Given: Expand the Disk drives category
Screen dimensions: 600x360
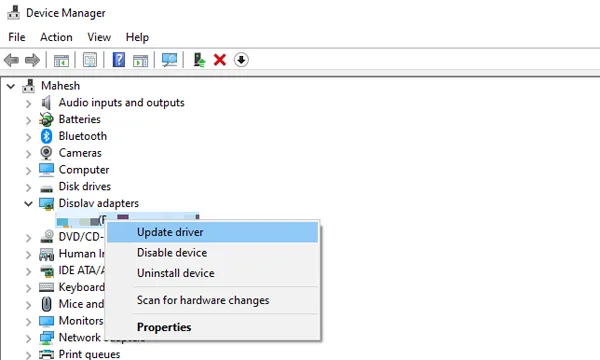Looking at the screenshot, I should click(28, 187).
